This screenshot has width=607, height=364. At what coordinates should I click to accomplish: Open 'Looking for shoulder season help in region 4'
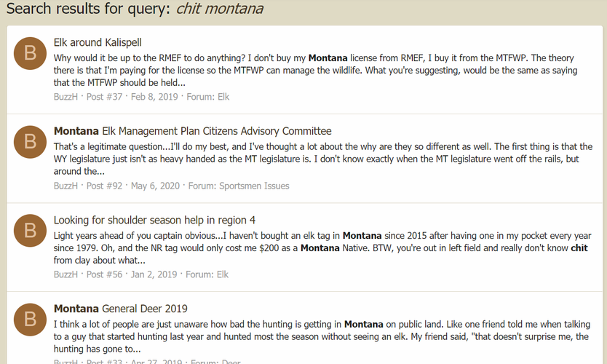154,220
